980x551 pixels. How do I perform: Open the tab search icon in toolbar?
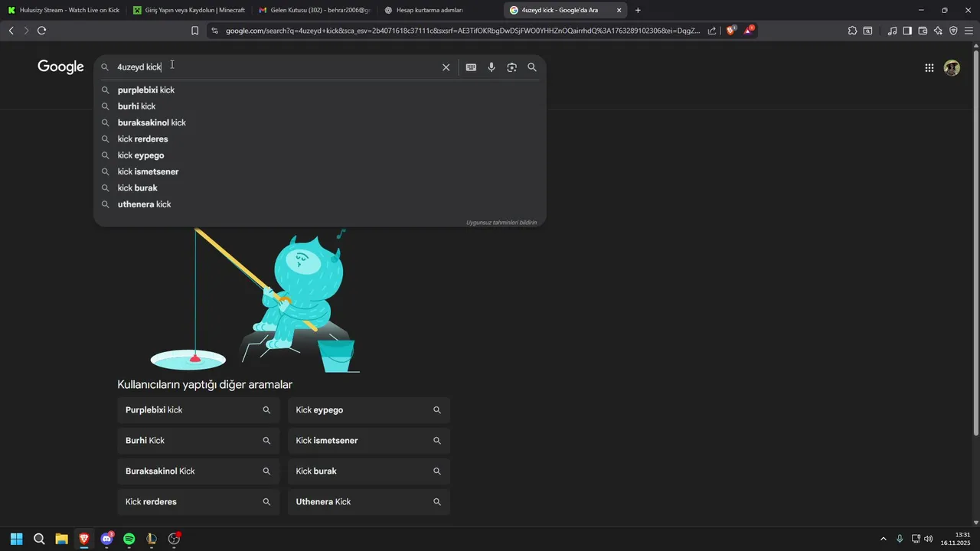click(867, 31)
